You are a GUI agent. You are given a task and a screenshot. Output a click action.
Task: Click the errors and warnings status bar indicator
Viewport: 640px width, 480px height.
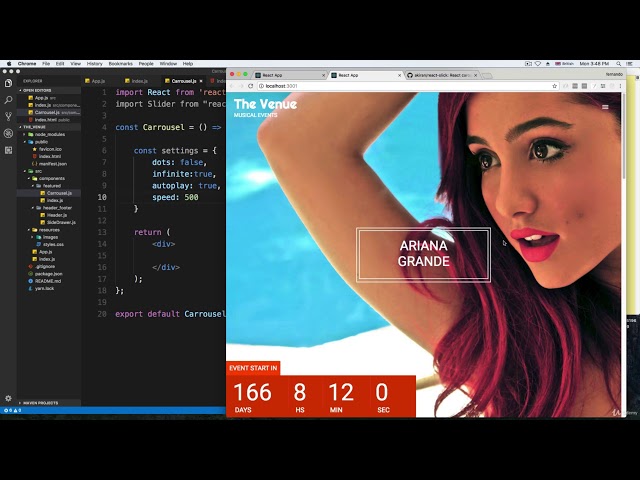point(12,410)
